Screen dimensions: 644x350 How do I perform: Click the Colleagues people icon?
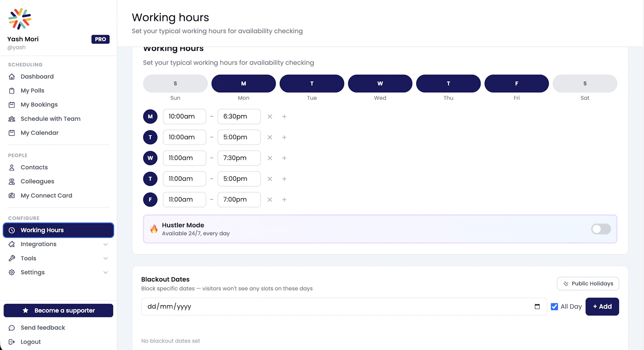coord(12,182)
